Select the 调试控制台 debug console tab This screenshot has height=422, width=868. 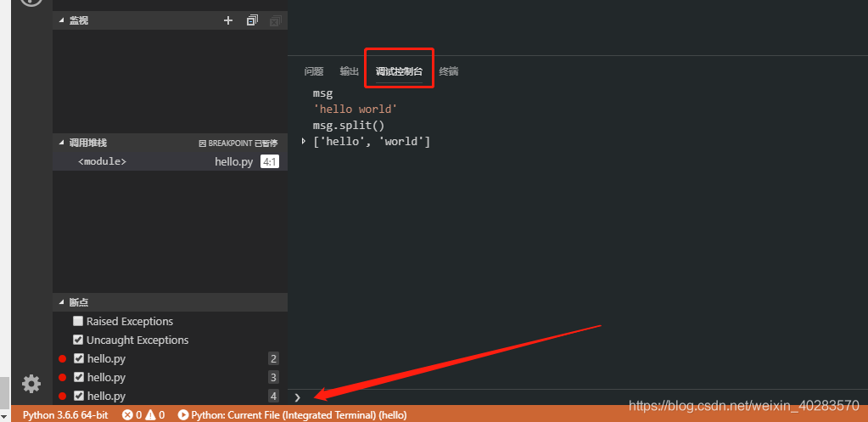(x=399, y=71)
